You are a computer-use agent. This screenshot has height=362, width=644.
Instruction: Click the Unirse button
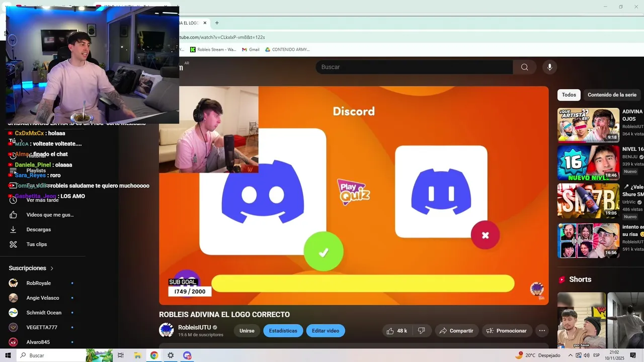click(247, 331)
